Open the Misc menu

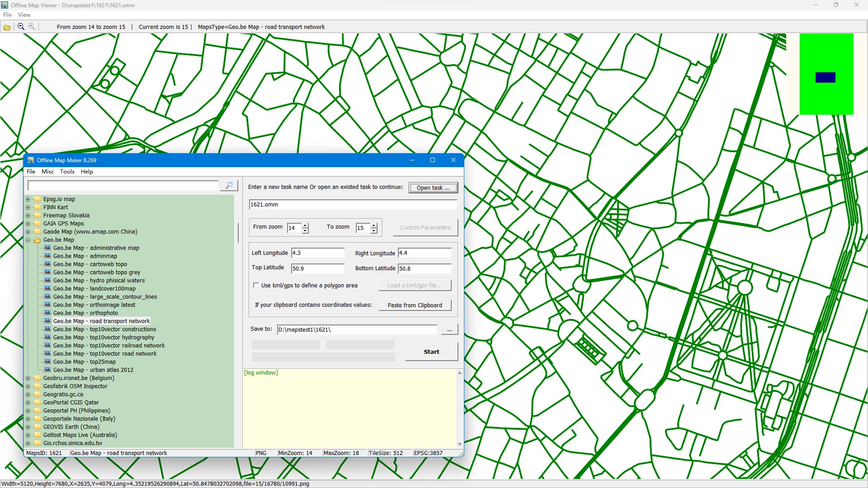[x=47, y=172]
